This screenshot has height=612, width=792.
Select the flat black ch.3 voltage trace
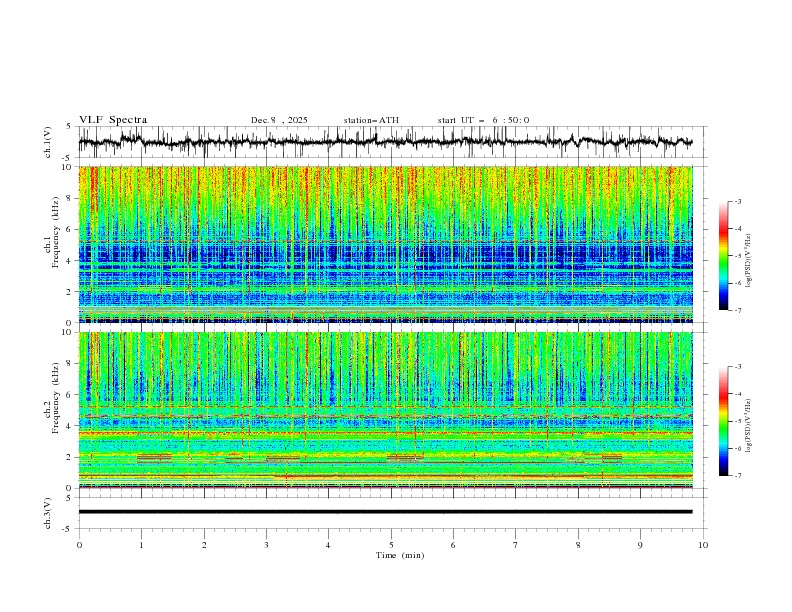tap(385, 512)
